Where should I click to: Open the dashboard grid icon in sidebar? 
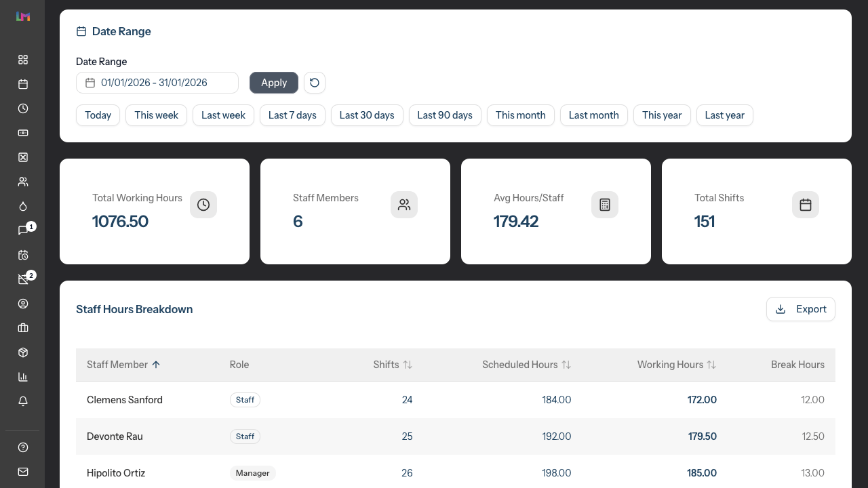coord(23,60)
